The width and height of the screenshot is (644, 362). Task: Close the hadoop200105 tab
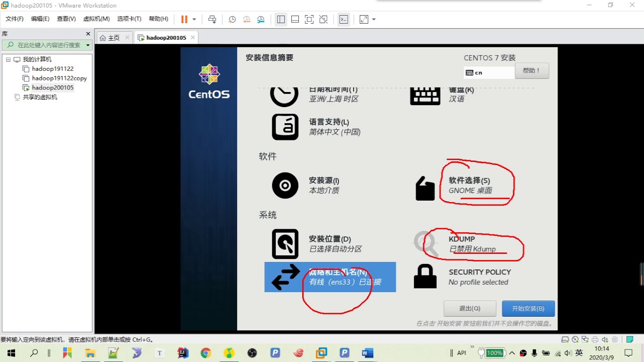tap(192, 37)
